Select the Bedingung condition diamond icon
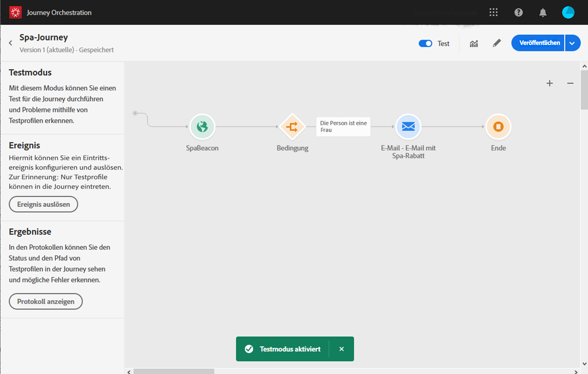 [x=292, y=127]
